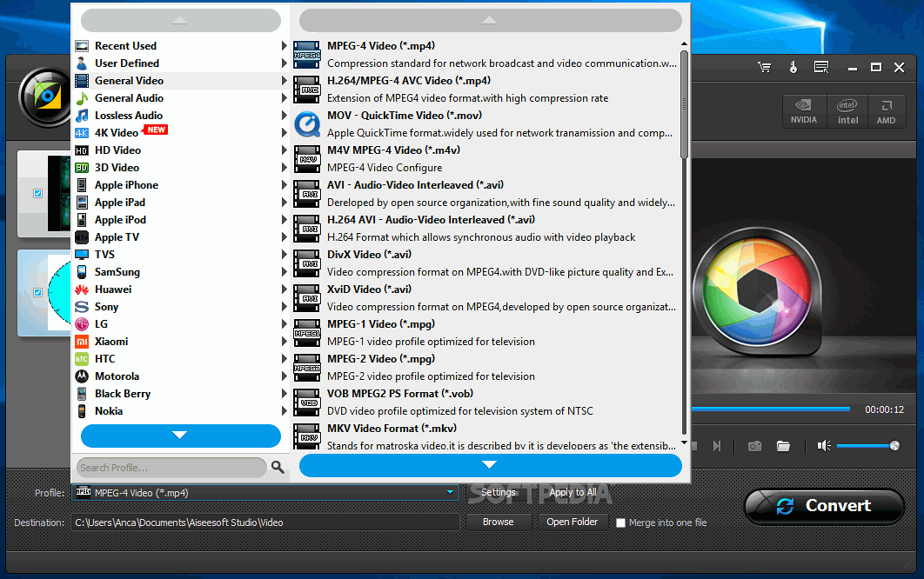Screen dimensions: 924x579
Task: Expand the SamSung submenu arrow
Action: pos(284,271)
